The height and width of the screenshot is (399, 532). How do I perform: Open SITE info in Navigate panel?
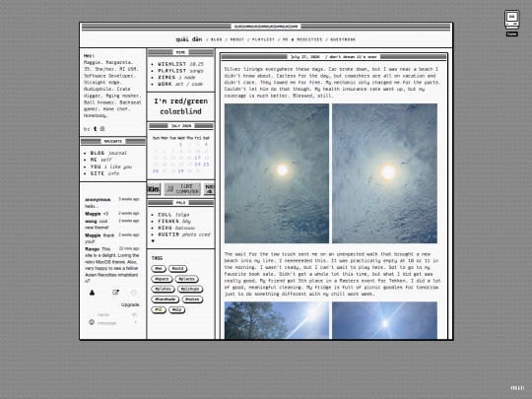(x=104, y=173)
